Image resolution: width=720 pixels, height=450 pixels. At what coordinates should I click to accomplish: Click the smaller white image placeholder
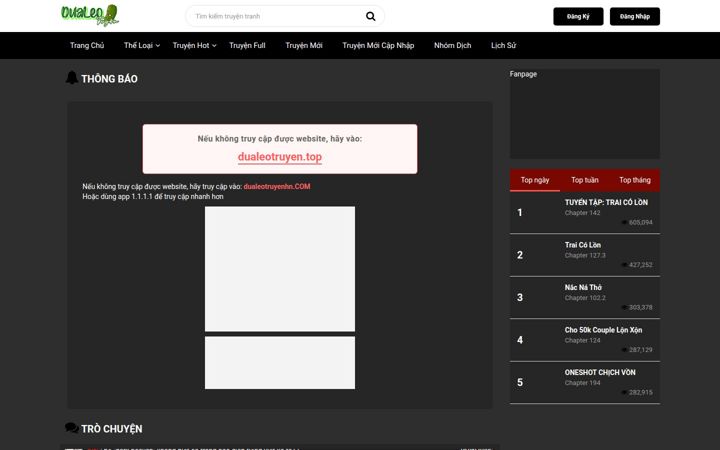click(x=280, y=363)
